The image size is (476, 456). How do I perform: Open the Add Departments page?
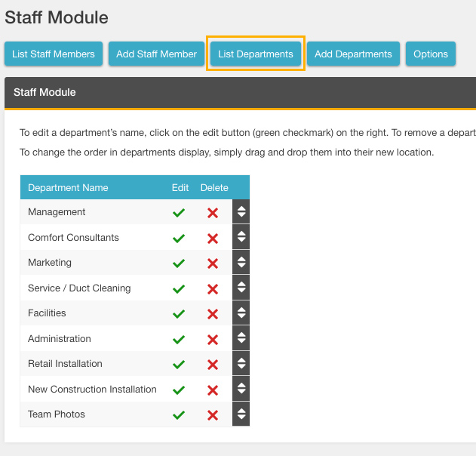pyautogui.click(x=353, y=54)
